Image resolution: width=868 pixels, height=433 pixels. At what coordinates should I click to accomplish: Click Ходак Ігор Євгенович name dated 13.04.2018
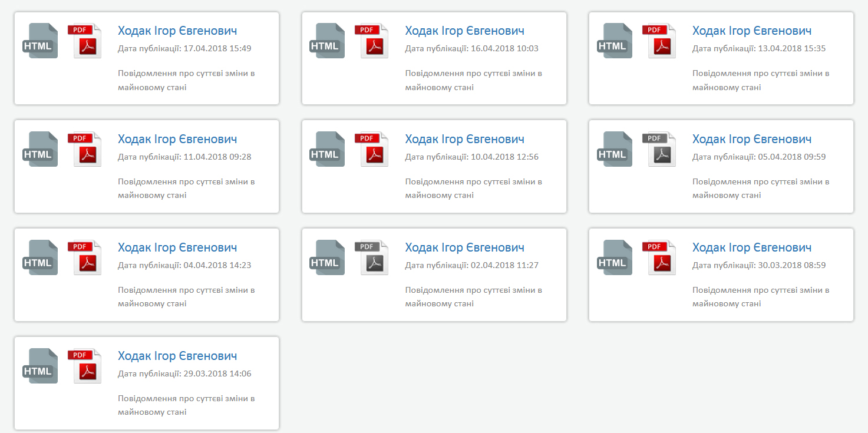click(751, 31)
